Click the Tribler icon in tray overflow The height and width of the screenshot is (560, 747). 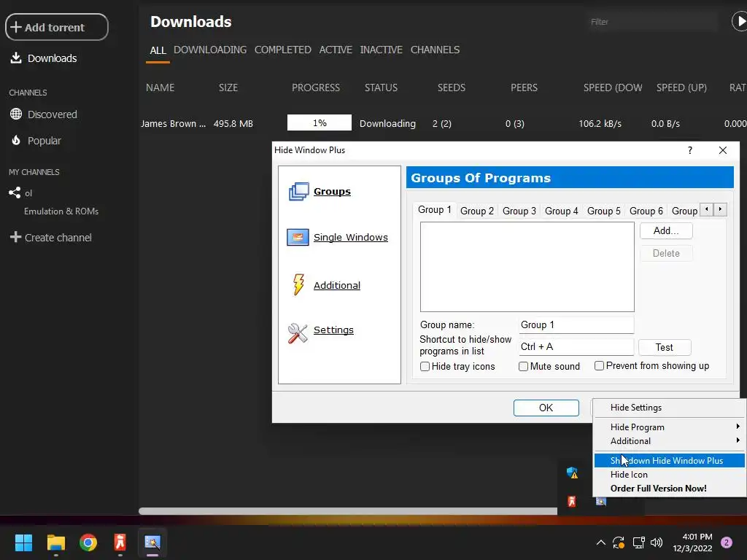click(x=572, y=501)
